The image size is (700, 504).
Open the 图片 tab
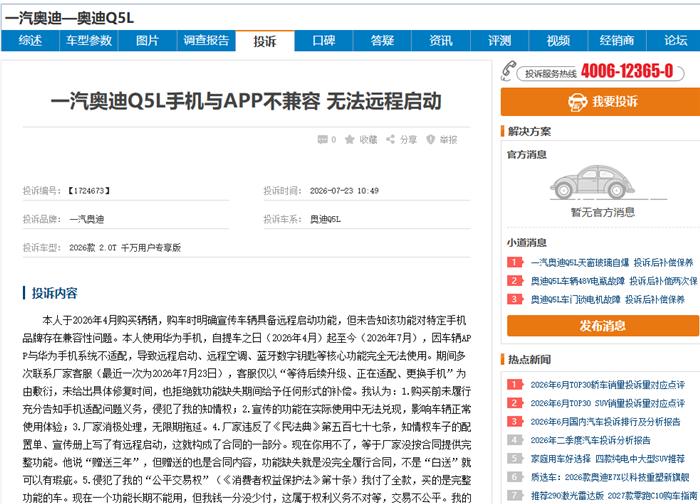pyautogui.click(x=147, y=41)
